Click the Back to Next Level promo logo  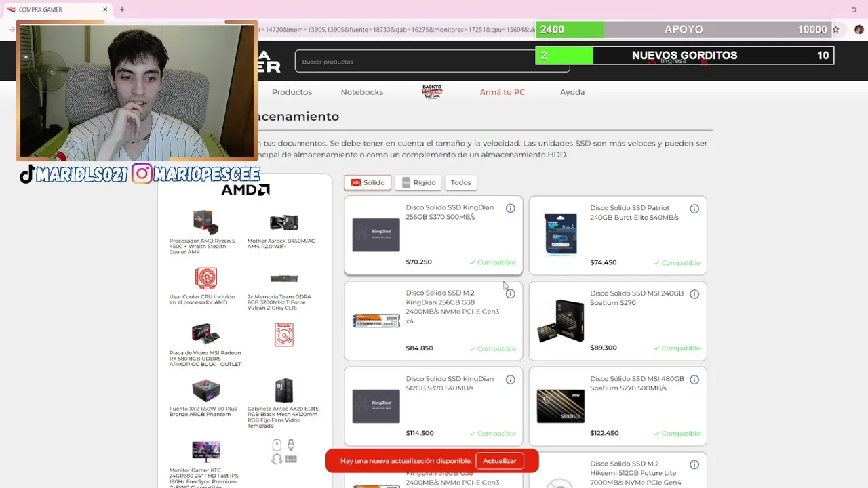(x=432, y=91)
